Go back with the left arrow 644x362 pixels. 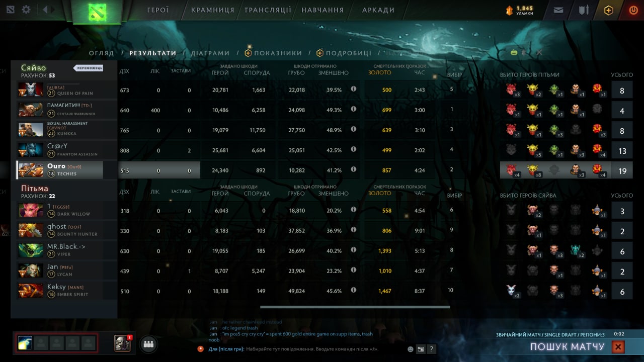coord(45,10)
